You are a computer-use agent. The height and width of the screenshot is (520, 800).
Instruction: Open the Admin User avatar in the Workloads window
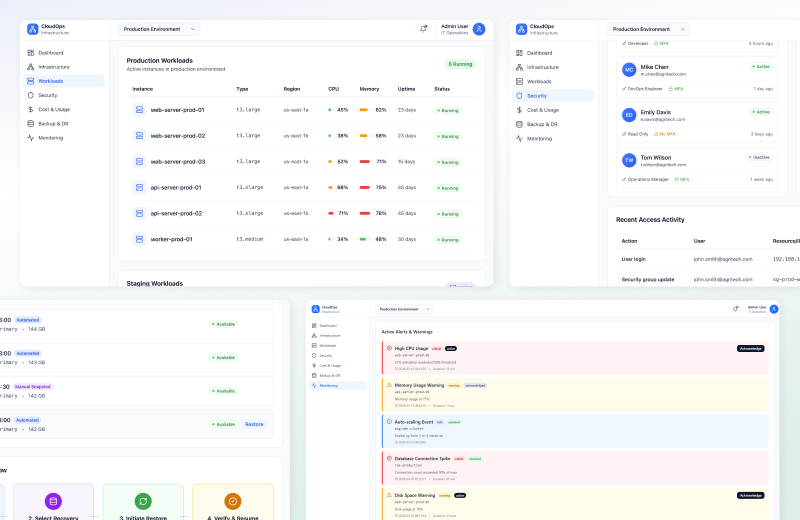(x=479, y=29)
